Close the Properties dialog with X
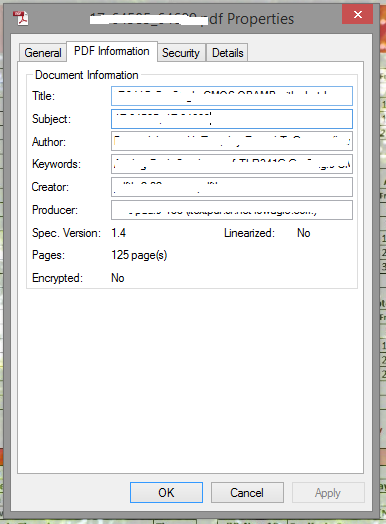Screen dimensions: 386x524 [x=357, y=14]
